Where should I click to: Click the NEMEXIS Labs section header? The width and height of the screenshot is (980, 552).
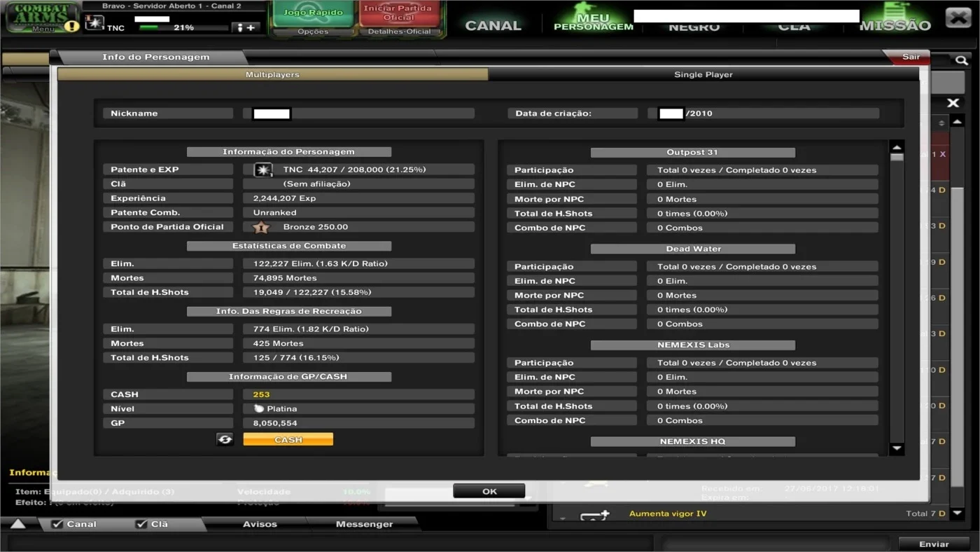(693, 345)
